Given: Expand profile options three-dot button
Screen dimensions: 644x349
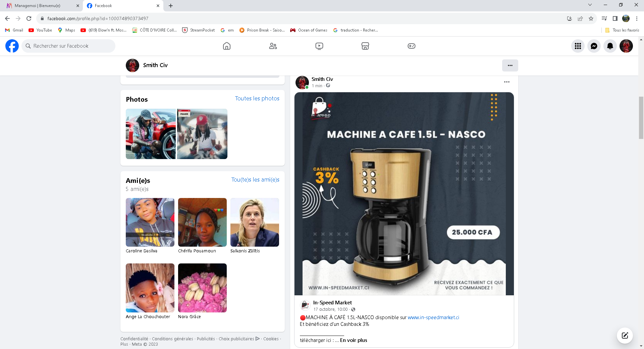Looking at the screenshot, I should point(510,65).
